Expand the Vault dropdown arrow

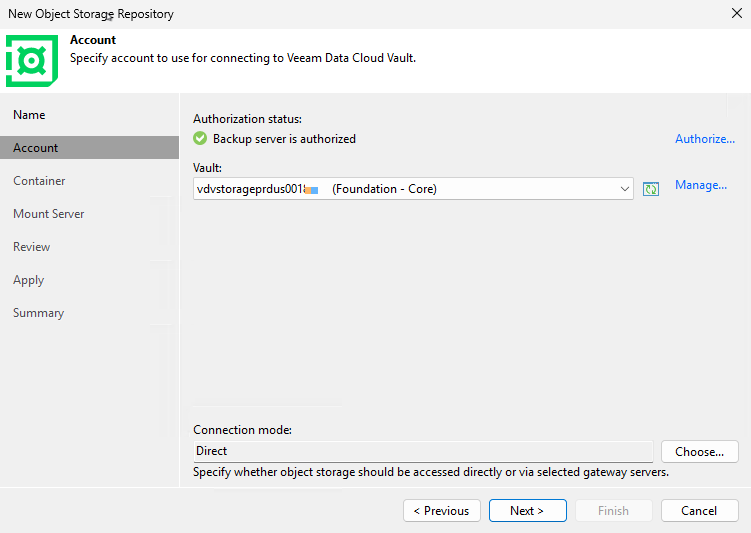pos(625,189)
